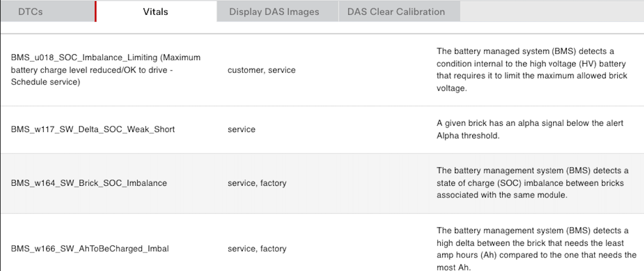Select the BMS_w166_SW_AhToBeCharged_Imbal alert name

click(90, 249)
